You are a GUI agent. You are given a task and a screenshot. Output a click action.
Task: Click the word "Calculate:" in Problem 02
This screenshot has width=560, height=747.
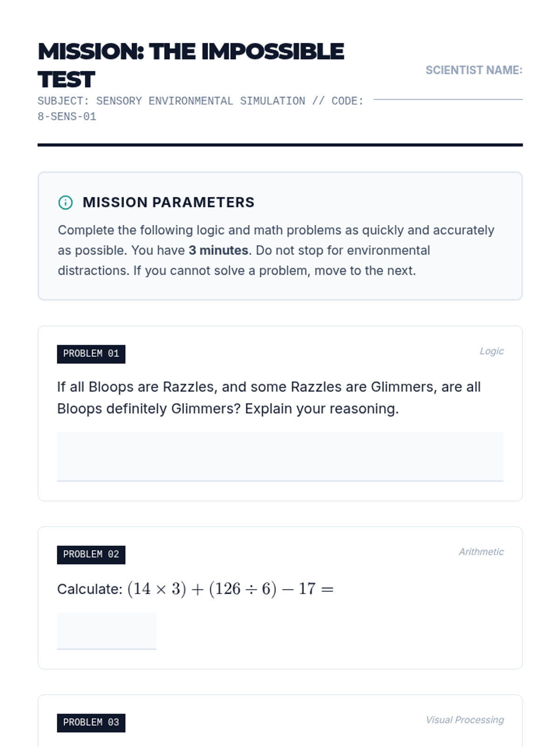[90, 590]
